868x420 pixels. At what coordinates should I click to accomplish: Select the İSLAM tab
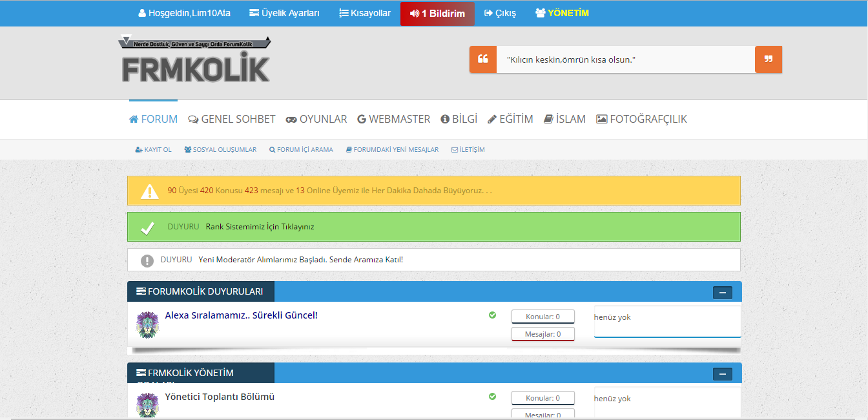click(564, 119)
